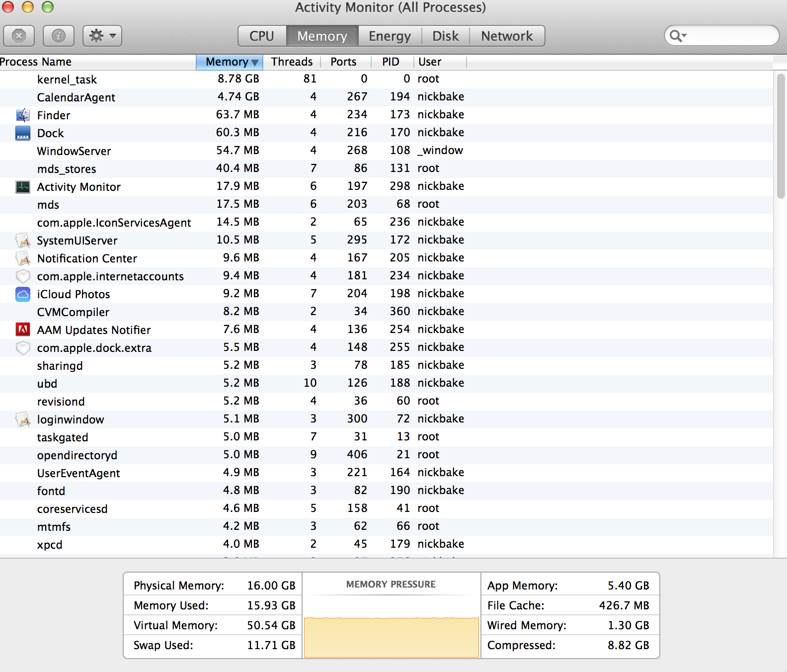
Task: Select the Dock app icon
Action: point(23,133)
